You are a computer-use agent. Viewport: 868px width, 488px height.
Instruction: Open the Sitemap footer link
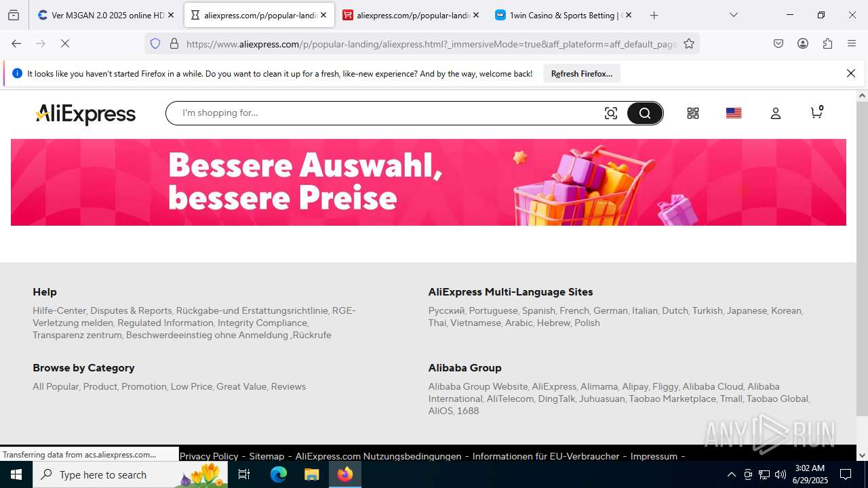267,456
